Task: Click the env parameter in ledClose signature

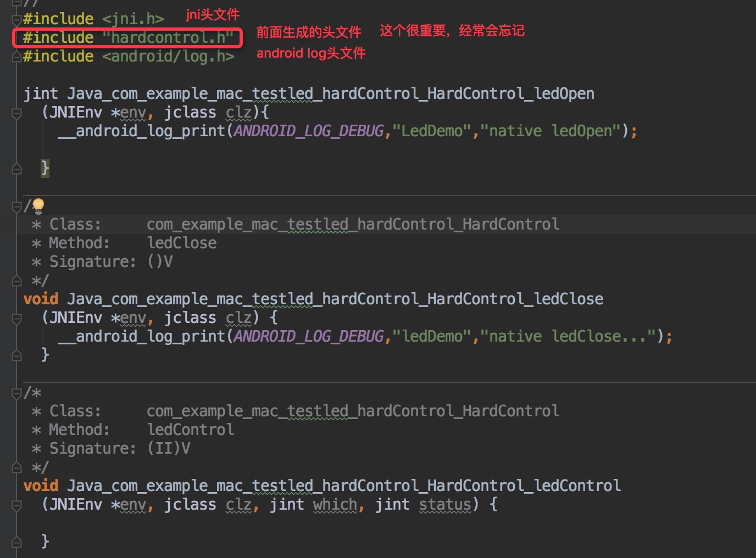Action: [133, 318]
